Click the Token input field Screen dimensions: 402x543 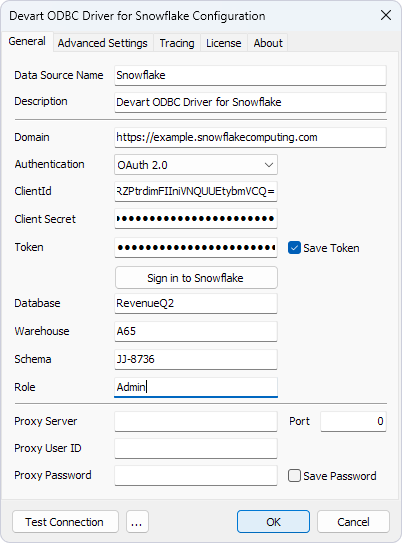196,247
